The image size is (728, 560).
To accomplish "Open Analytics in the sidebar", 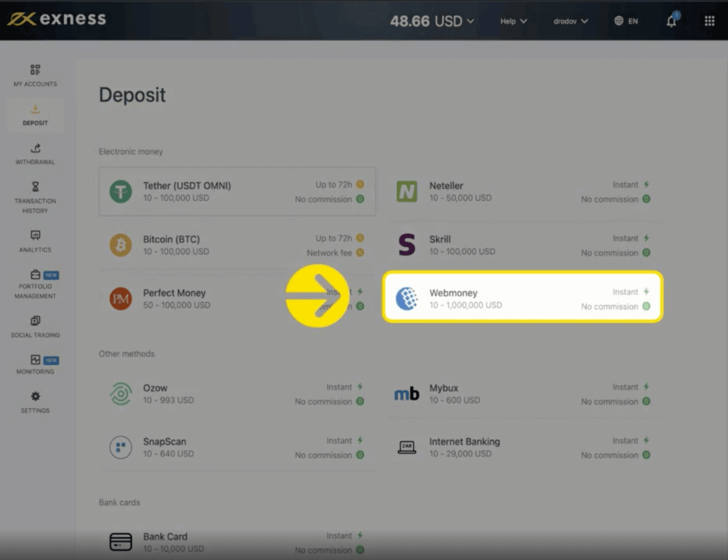I will pyautogui.click(x=35, y=241).
